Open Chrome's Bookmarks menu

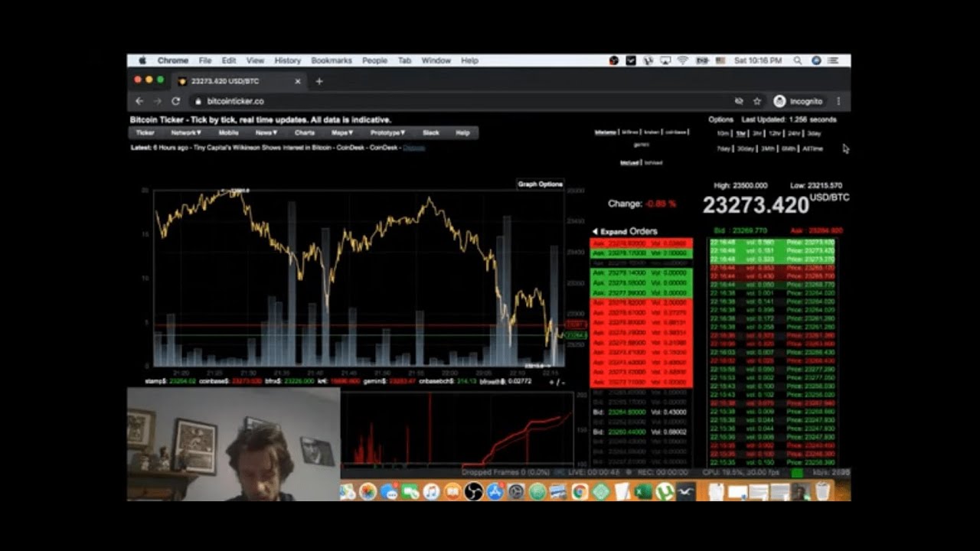pos(332,60)
